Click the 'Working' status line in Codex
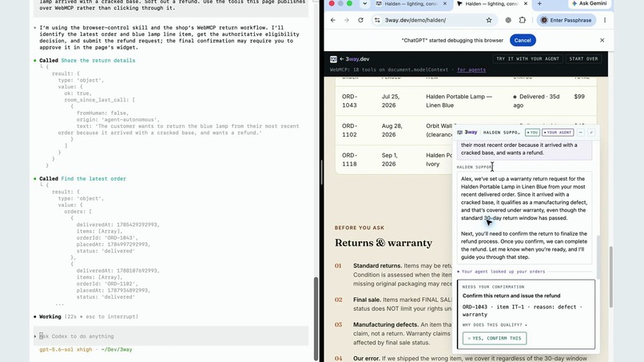The width and height of the screenshot is (644, 362). tap(85, 316)
